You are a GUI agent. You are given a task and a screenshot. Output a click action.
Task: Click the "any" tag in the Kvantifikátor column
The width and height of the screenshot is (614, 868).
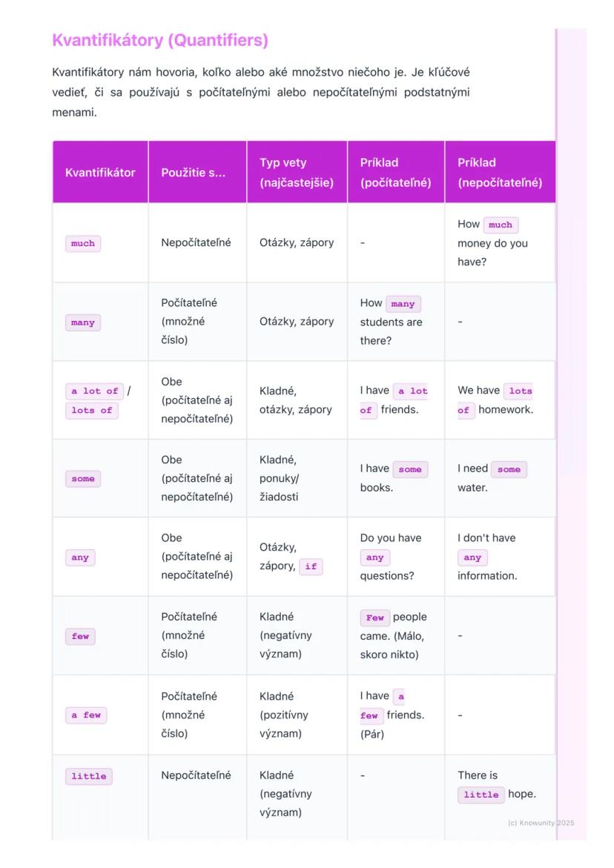(x=80, y=557)
